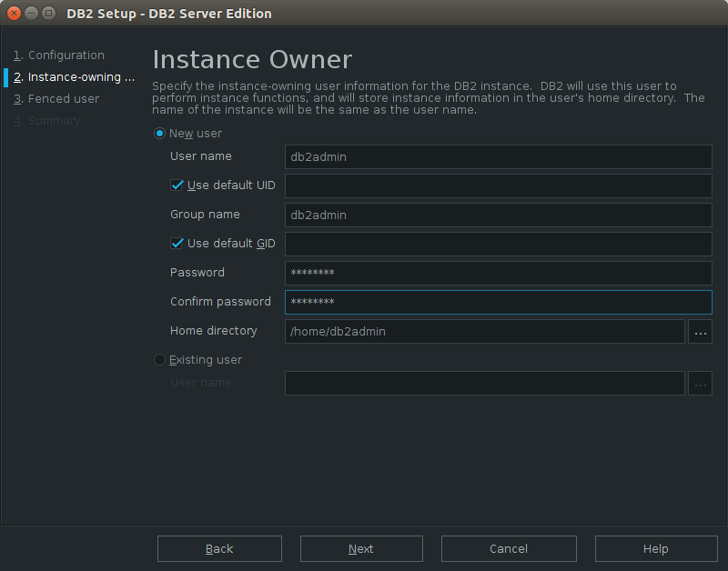Close the DB2 Setup window
The height and width of the screenshot is (571, 728).
pyautogui.click(x=14, y=13)
